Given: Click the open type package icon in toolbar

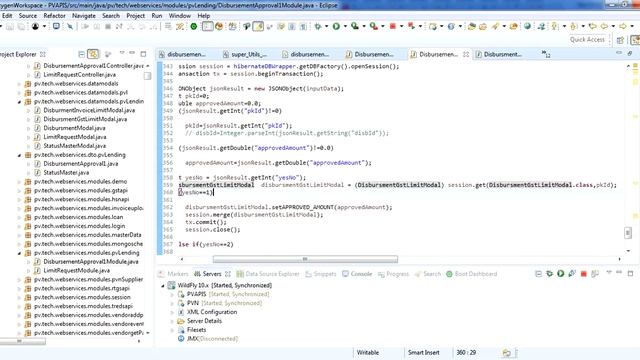Looking at the screenshot, I should [x=472, y=27].
